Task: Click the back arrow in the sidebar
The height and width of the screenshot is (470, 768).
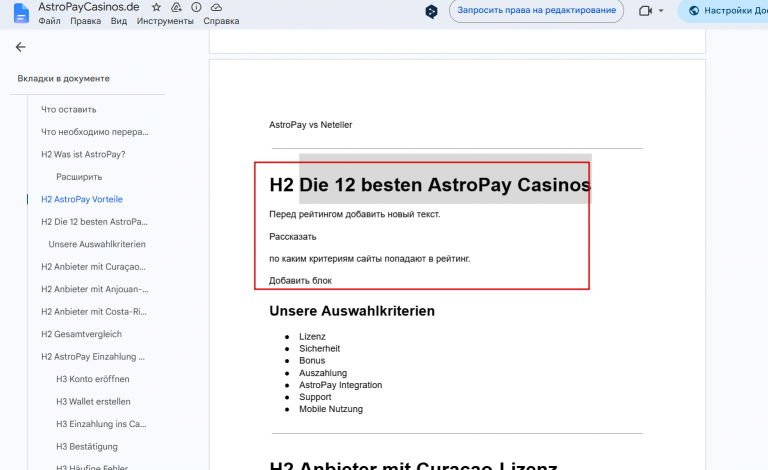Action: click(x=21, y=47)
